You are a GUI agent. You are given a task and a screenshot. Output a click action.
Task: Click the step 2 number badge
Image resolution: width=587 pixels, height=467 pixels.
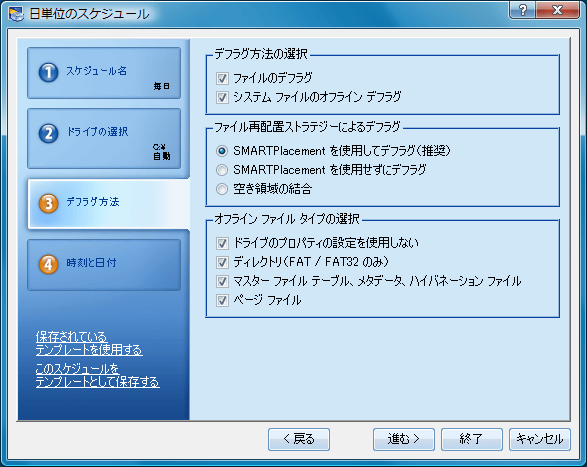48,133
